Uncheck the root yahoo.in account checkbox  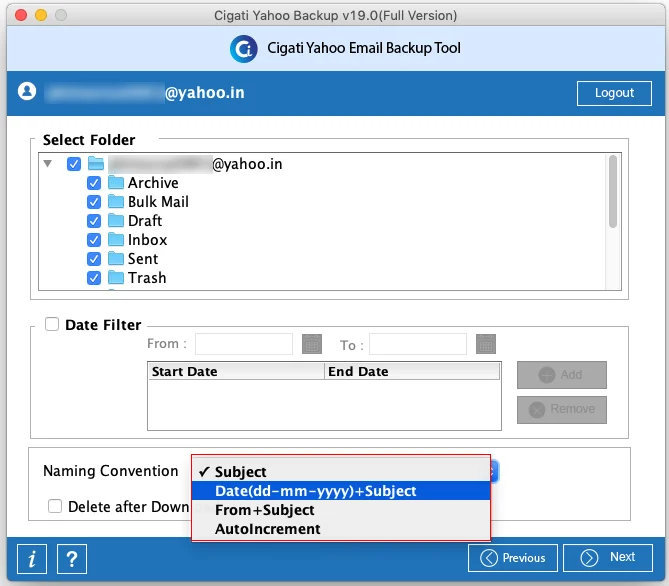(x=74, y=164)
